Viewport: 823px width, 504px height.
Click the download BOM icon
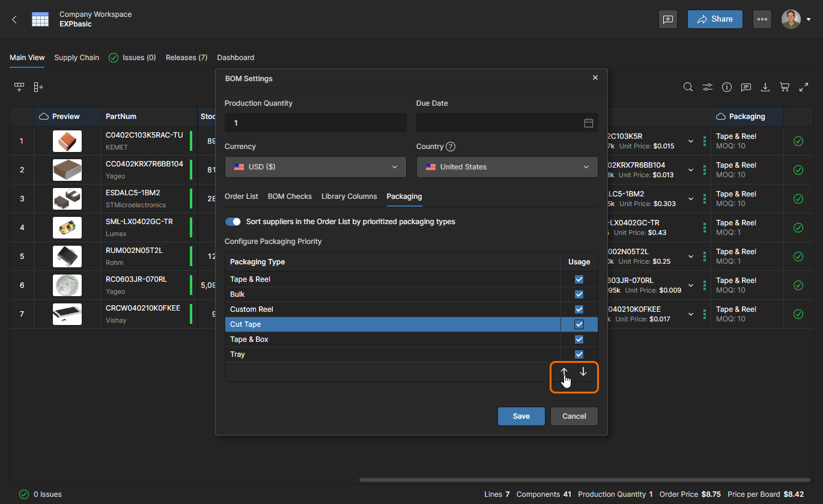click(x=765, y=87)
